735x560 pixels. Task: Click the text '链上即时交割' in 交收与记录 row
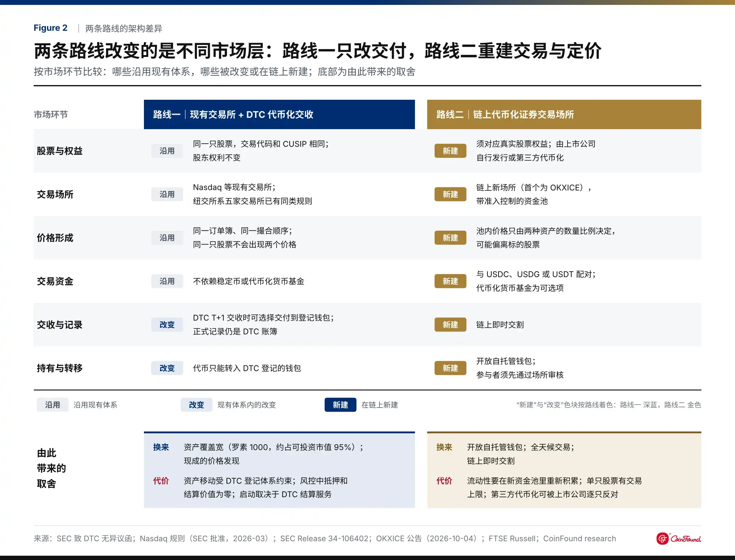point(500,325)
